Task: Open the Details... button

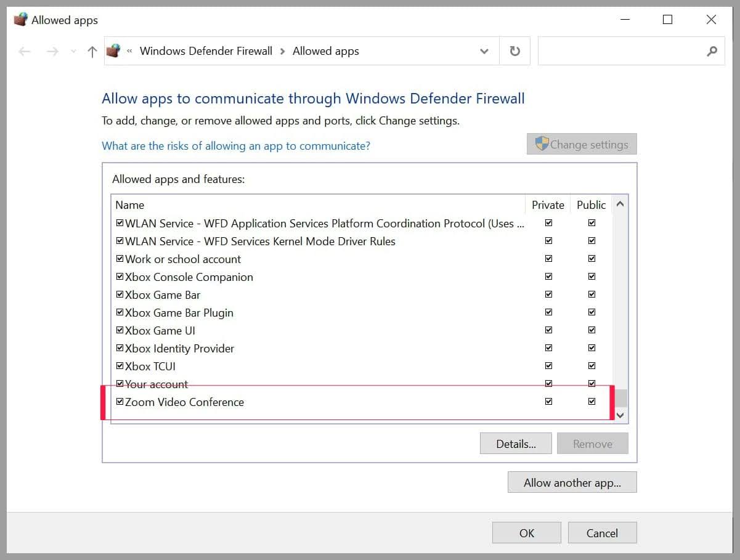Action: (516, 444)
